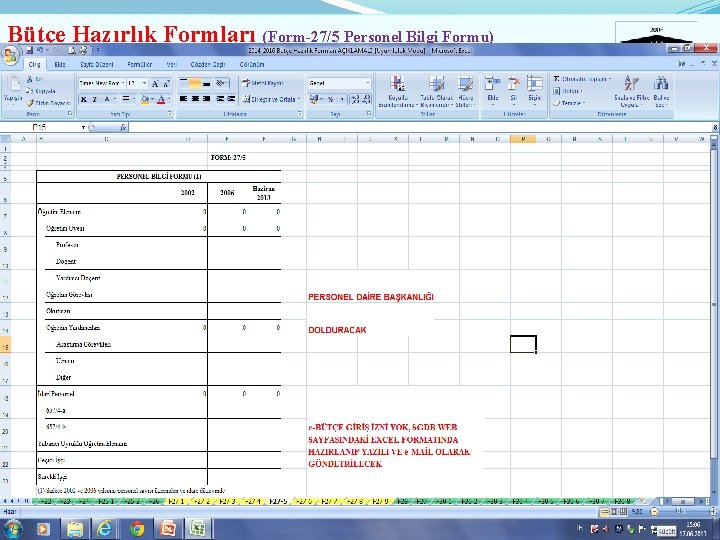Increase decimal places
The width and height of the screenshot is (720, 540).
[355, 99]
